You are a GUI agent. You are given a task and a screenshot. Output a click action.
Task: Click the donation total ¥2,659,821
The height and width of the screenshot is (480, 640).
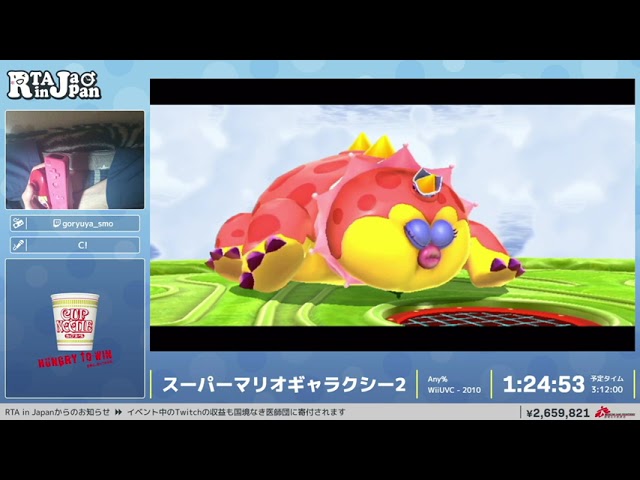(x=558, y=413)
